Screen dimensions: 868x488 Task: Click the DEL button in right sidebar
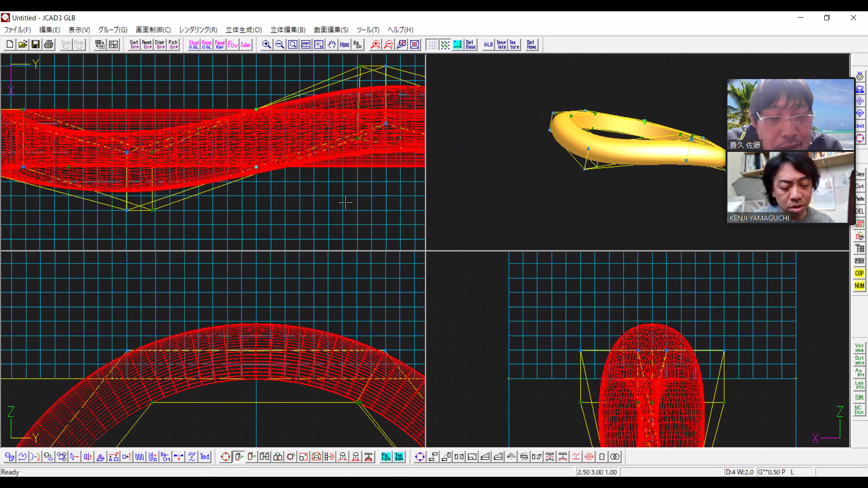coord(859,211)
